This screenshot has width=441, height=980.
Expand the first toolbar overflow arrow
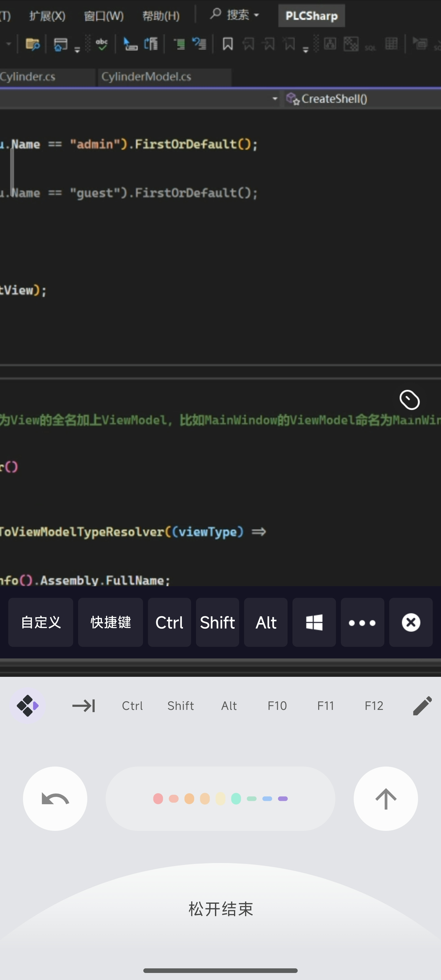(77, 50)
